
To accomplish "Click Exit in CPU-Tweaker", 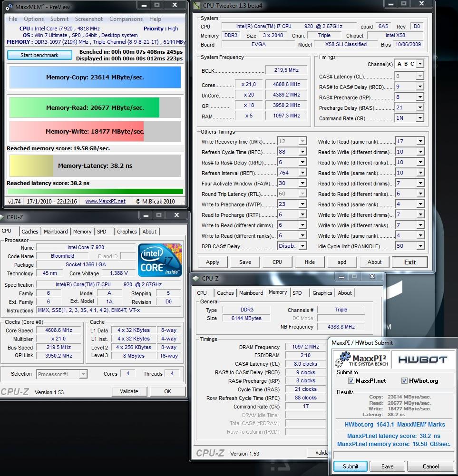I will point(409,262).
